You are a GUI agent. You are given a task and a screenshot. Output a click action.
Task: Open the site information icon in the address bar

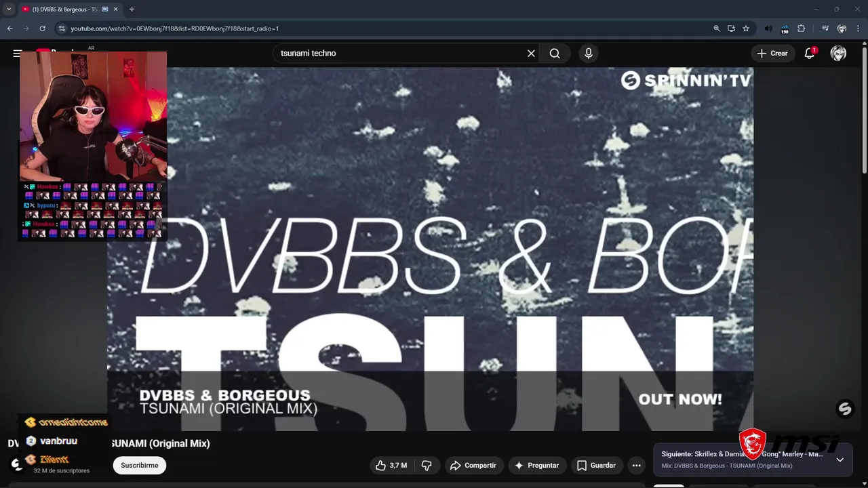(x=62, y=28)
